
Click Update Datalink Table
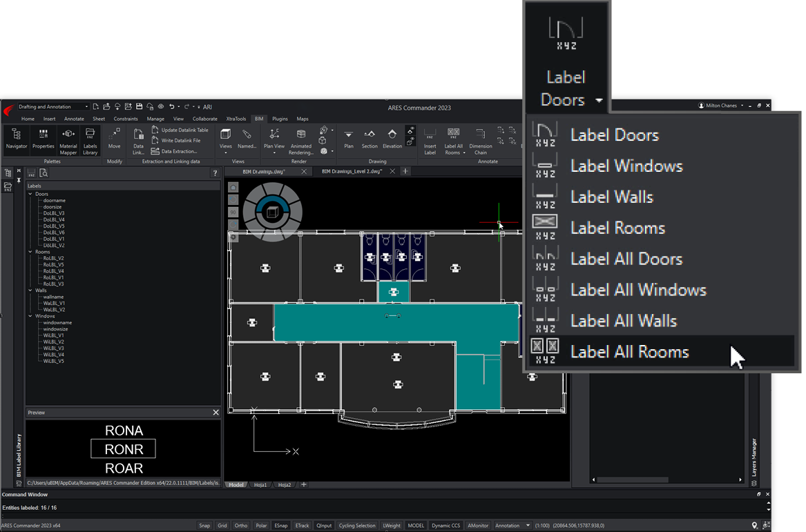coord(180,130)
